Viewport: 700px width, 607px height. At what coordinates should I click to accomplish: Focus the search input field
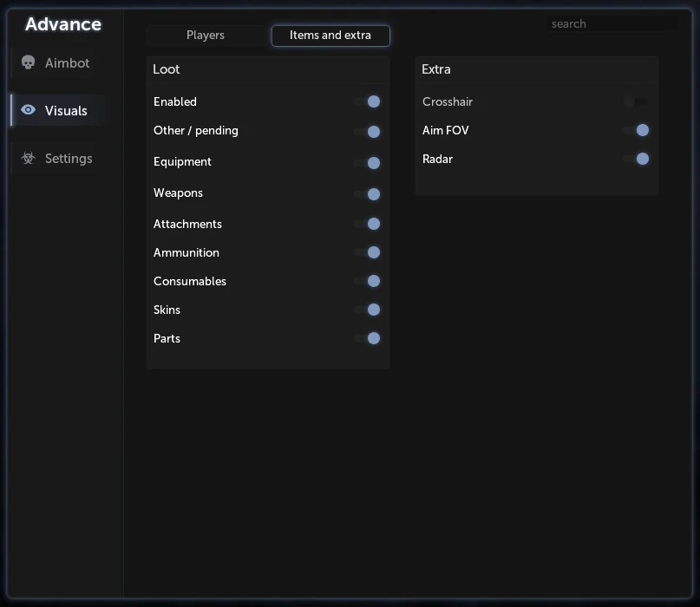(x=612, y=23)
